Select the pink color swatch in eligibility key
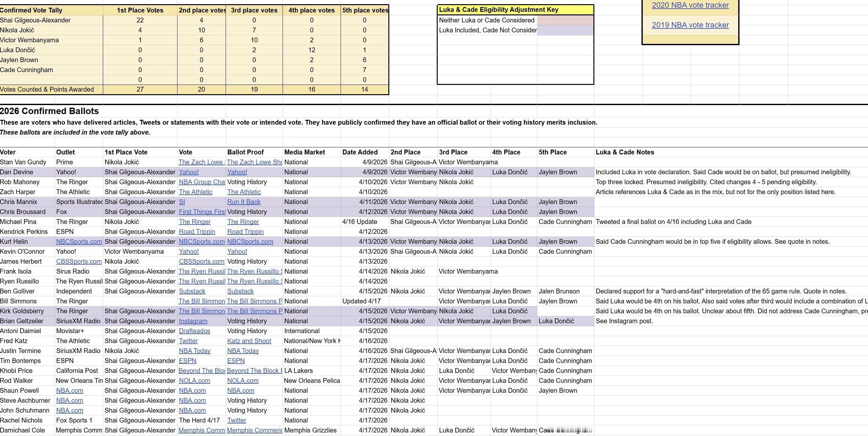This screenshot has width=868, height=436. (565, 20)
